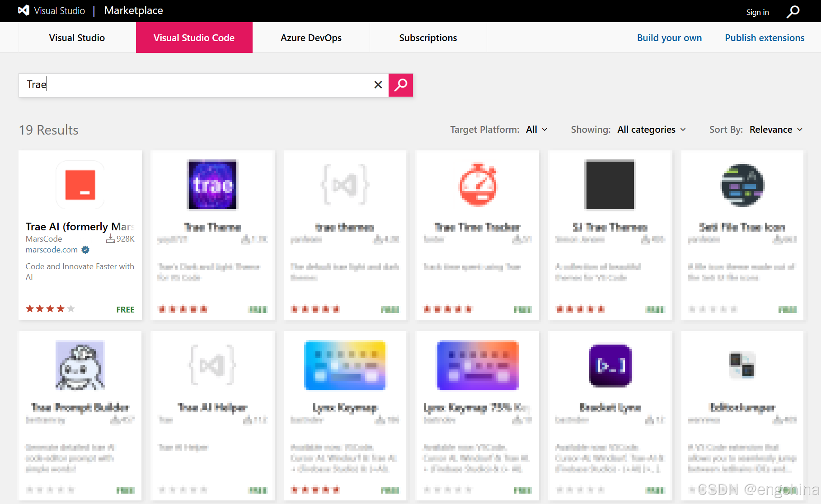The height and width of the screenshot is (504, 821).
Task: Click the Lynx Keymap blue keyboard icon
Action: 345,365
